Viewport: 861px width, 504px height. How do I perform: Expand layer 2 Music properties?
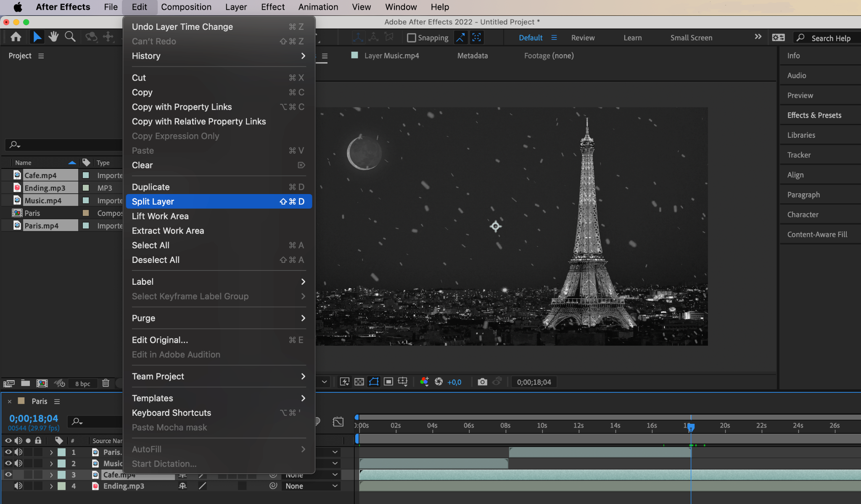pyautogui.click(x=51, y=463)
